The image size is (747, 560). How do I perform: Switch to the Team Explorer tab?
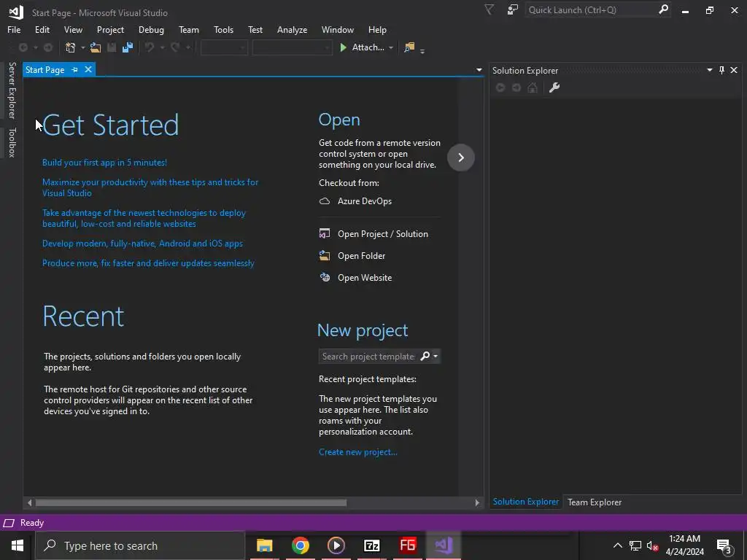point(594,502)
